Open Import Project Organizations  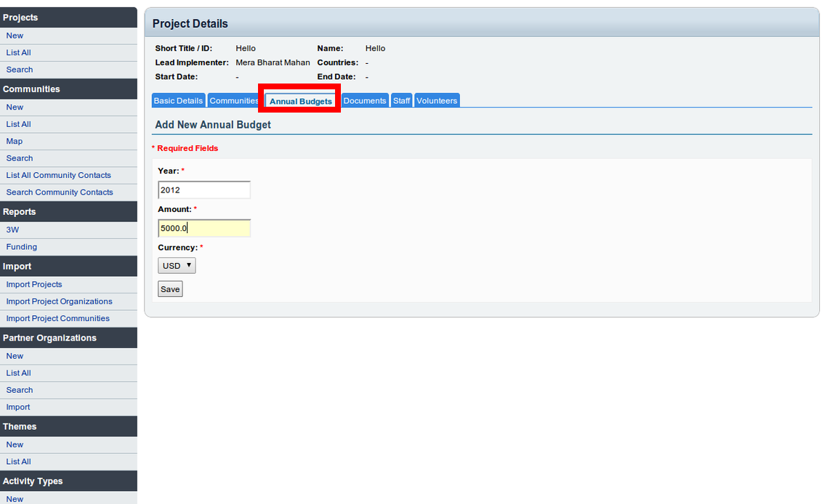coord(60,301)
